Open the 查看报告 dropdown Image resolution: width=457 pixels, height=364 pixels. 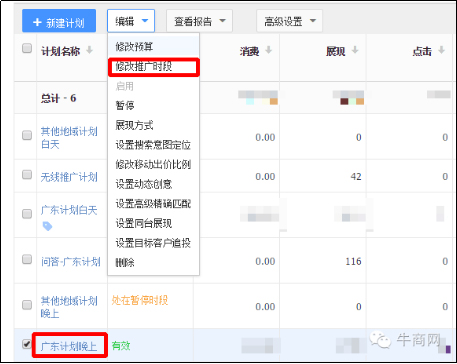199,21
